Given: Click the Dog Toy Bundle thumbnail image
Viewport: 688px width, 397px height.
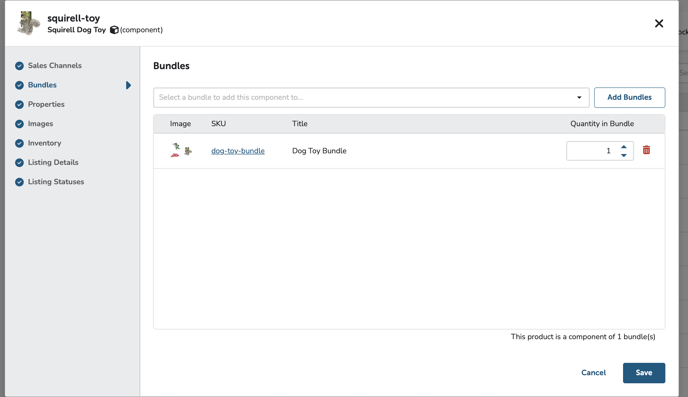Looking at the screenshot, I should [181, 150].
